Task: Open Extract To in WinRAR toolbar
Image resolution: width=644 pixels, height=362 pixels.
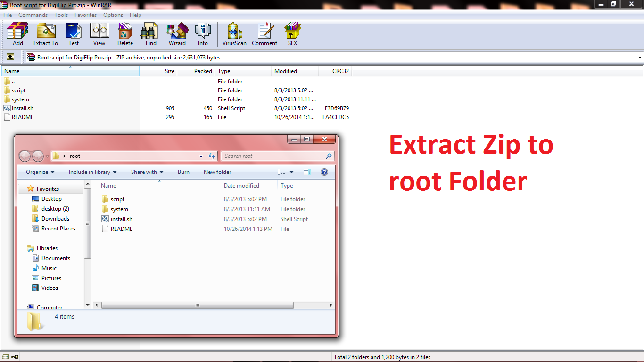Action: 46,34
